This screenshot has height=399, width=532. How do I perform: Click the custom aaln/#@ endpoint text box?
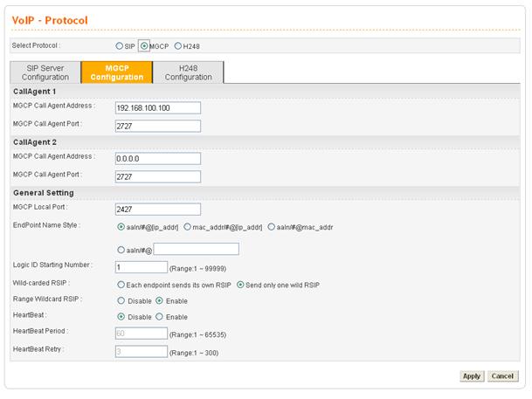point(196,249)
